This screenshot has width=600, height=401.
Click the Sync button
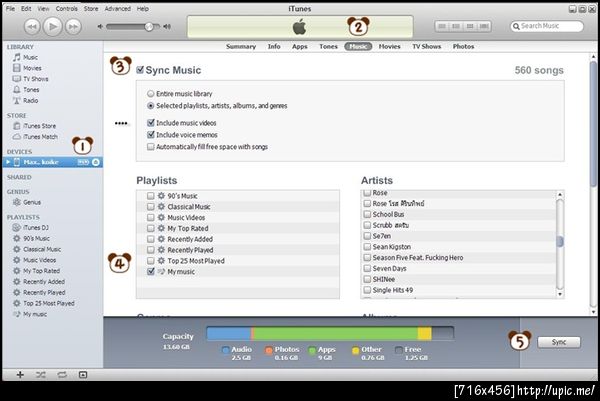point(559,342)
